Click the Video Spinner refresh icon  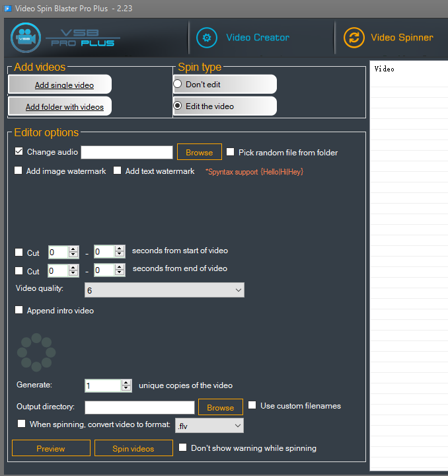click(354, 38)
